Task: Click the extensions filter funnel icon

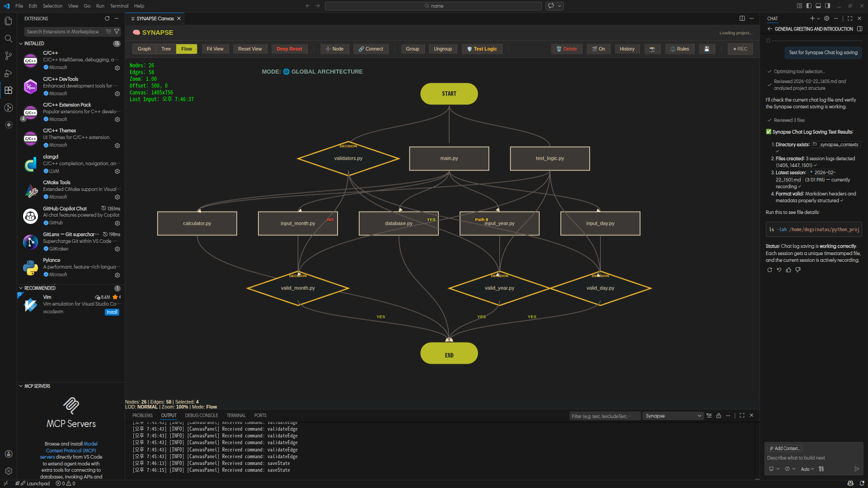Action: point(117,32)
